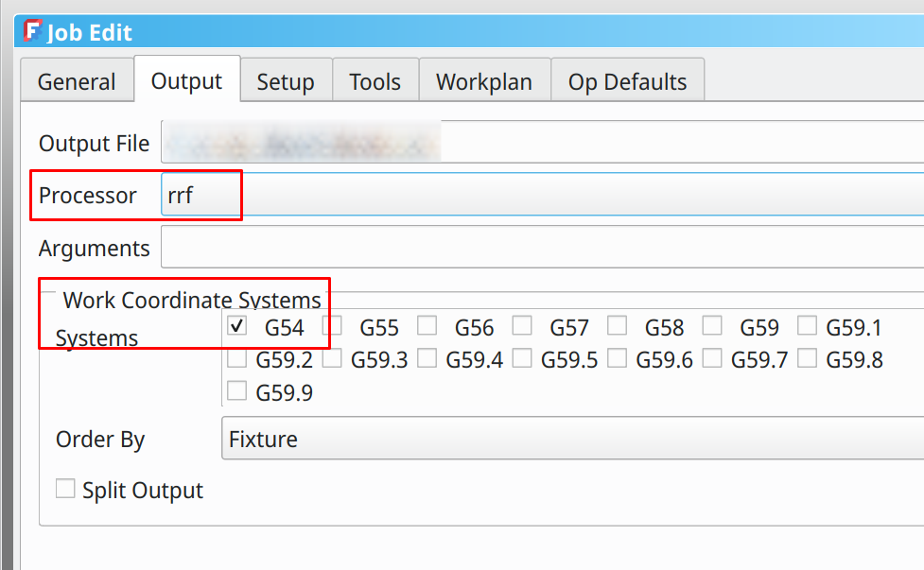Open the Op Defaults tab
Viewport: 924px width, 570px height.
coord(627,82)
